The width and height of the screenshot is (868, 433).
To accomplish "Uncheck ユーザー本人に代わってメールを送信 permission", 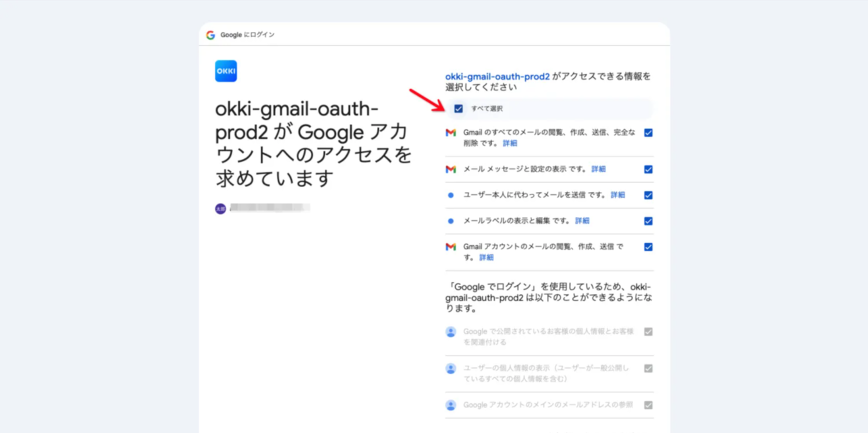I will pyautogui.click(x=648, y=195).
